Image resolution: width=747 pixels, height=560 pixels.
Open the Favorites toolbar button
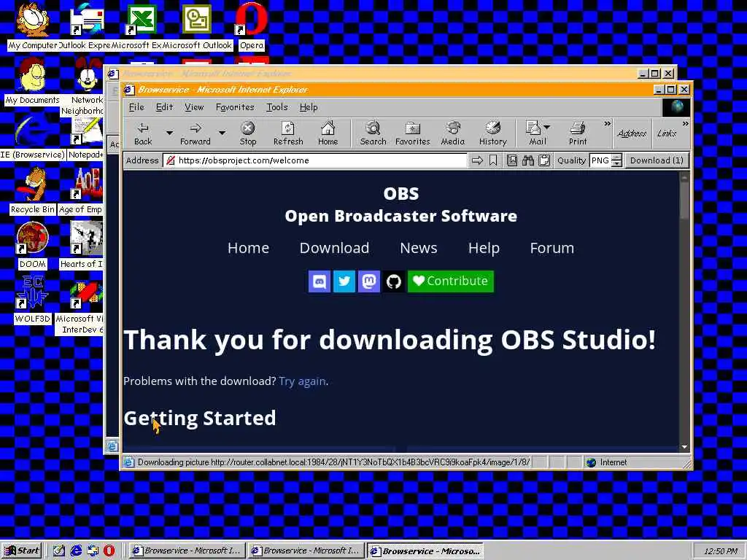413,133
